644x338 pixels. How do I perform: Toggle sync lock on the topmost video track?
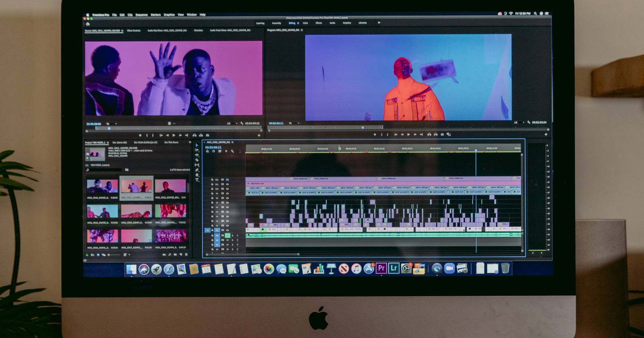coord(223,180)
